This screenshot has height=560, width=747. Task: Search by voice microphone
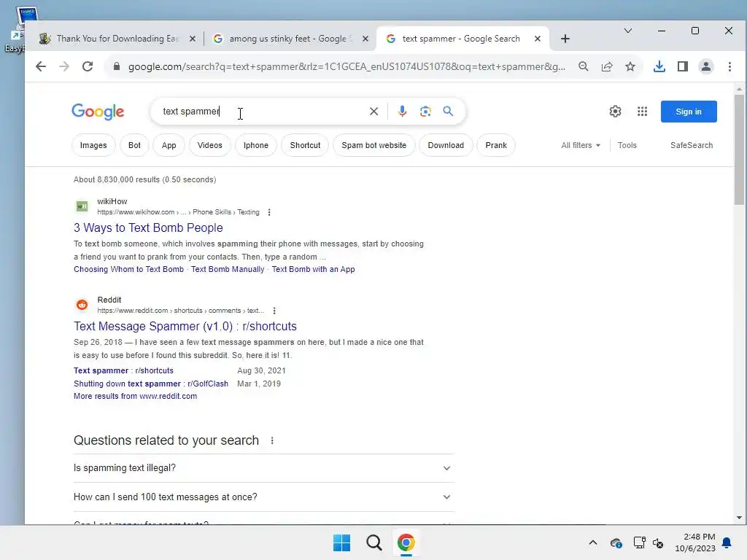402,112
